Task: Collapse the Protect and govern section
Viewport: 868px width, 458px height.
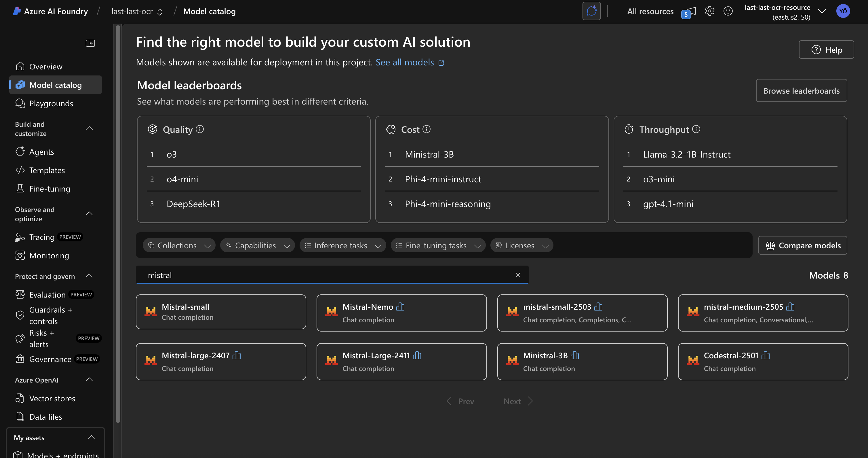Action: 89,276
